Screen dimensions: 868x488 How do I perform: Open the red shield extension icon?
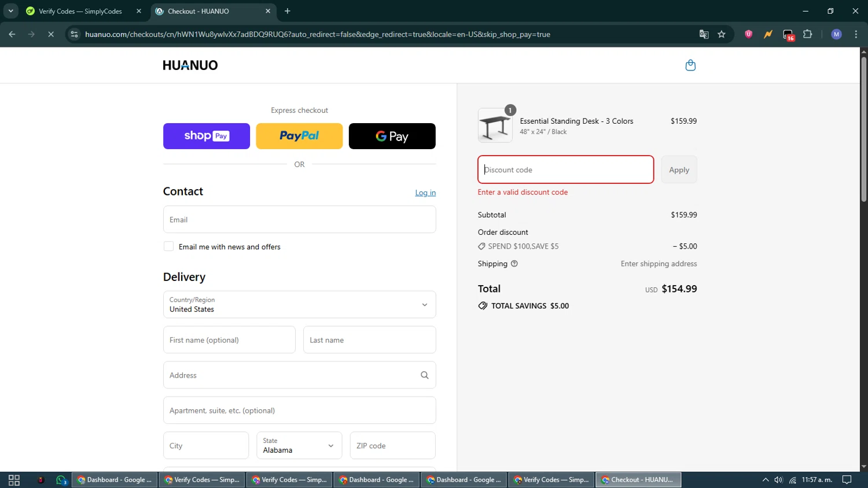click(x=749, y=34)
